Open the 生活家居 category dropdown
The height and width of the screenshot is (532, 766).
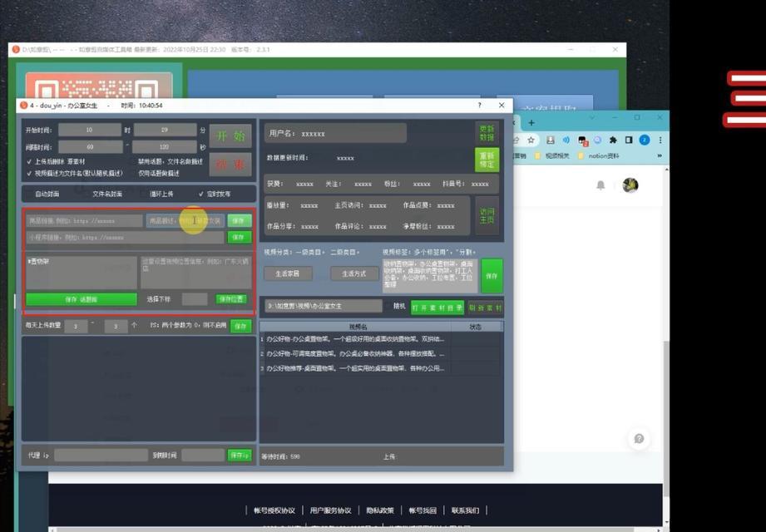[289, 273]
